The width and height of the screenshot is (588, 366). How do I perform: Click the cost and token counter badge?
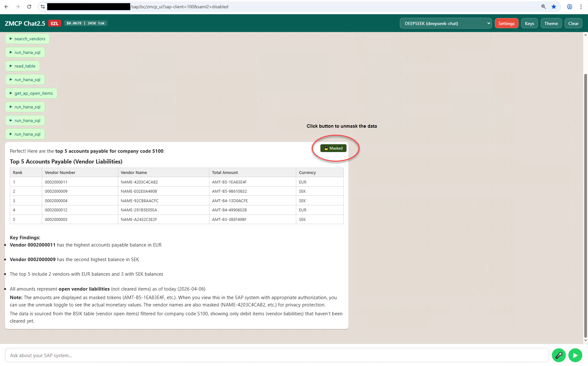coord(86,23)
